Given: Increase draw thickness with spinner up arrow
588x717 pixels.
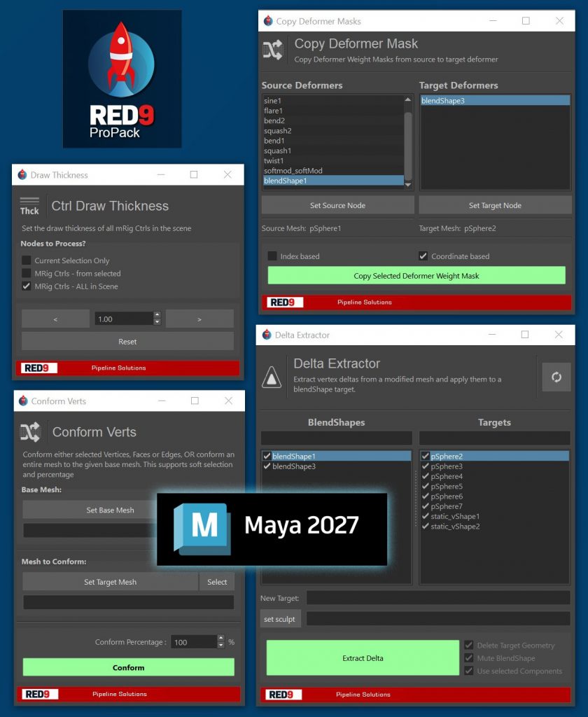Looking at the screenshot, I should [157, 315].
